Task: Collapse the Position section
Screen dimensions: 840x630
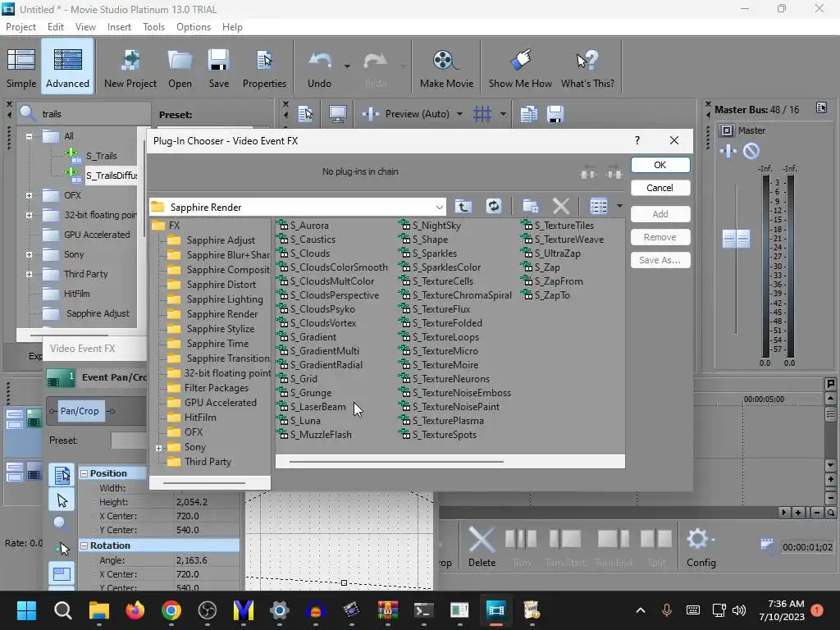Action: point(84,473)
